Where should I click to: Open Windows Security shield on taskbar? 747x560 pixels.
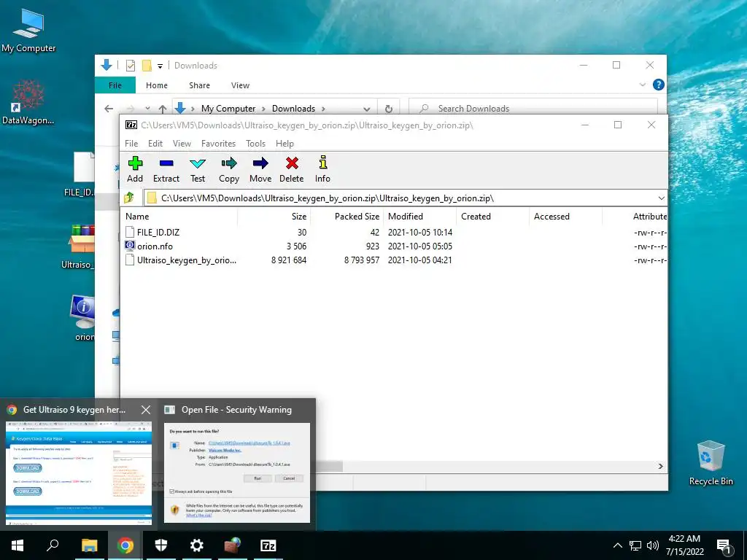pyautogui.click(x=161, y=545)
